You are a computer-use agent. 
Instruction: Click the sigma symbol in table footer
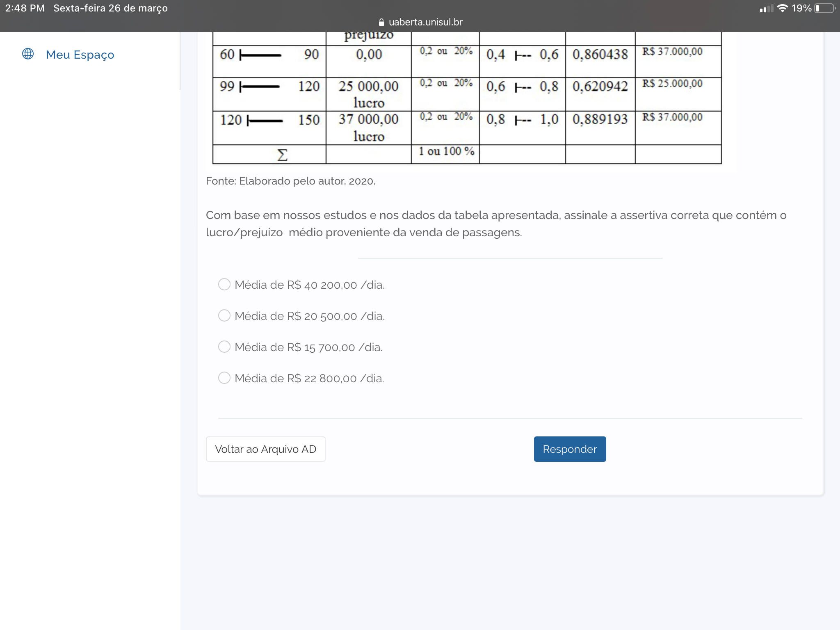pos(282,155)
